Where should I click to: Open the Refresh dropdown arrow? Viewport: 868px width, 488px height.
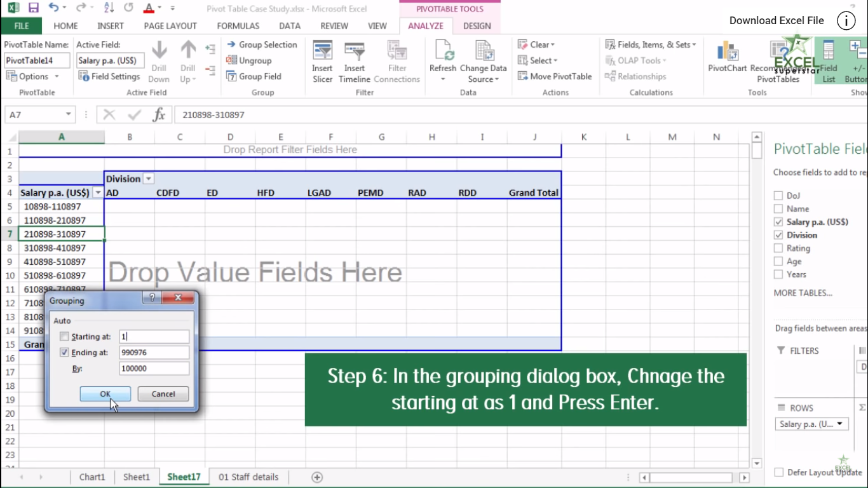coord(443,79)
